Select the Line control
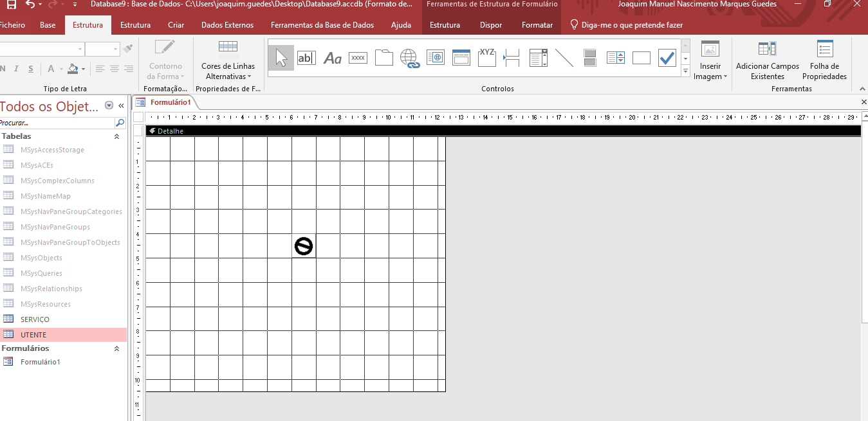The width and height of the screenshot is (868, 421). click(564, 58)
